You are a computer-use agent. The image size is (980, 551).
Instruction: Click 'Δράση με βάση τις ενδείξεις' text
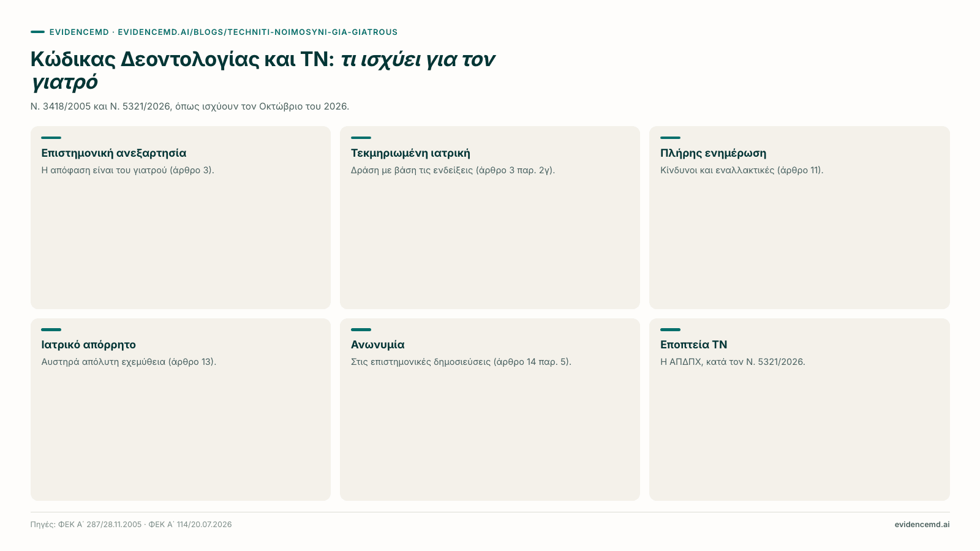453,170
